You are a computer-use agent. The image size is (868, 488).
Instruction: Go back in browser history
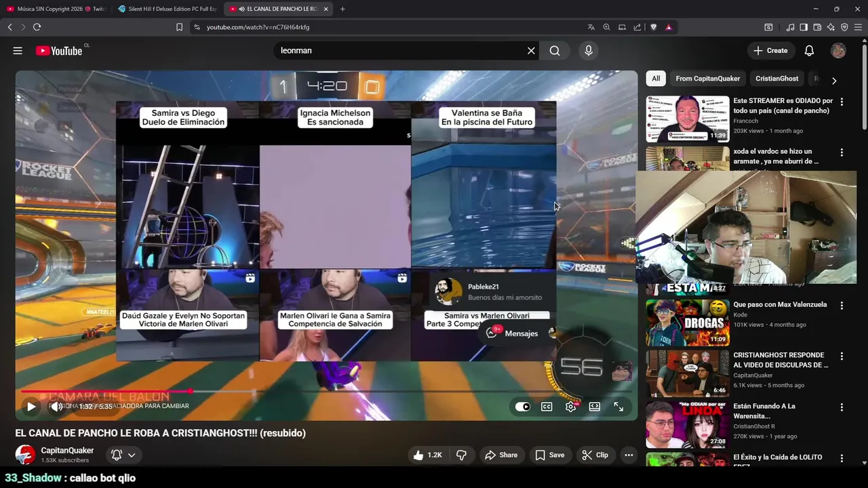pos(9,27)
